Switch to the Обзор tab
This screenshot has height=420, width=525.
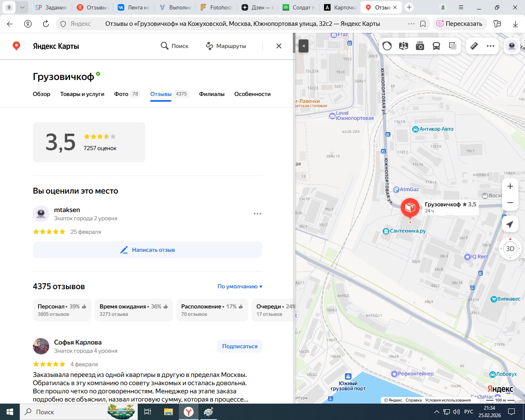pyautogui.click(x=41, y=94)
